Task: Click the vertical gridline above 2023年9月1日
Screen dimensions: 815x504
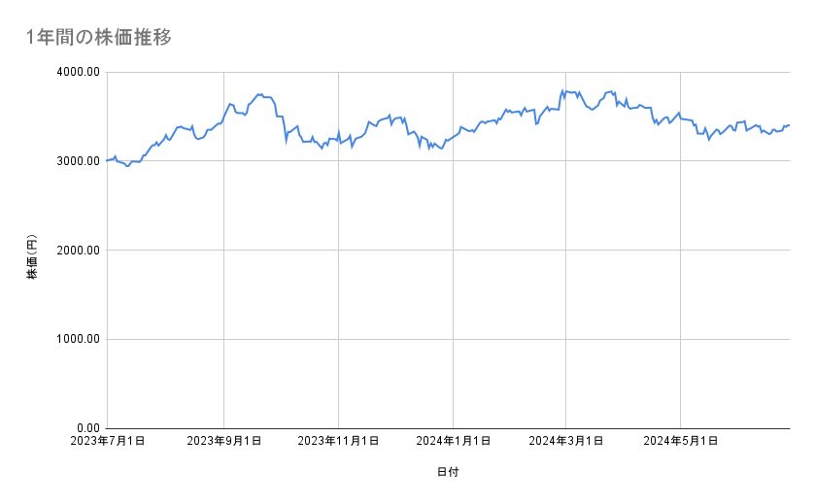Action: [224, 291]
